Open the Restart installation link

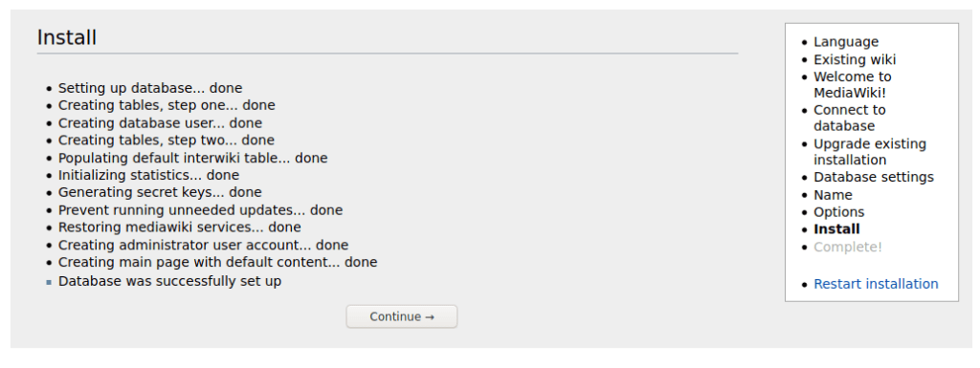pos(876,284)
